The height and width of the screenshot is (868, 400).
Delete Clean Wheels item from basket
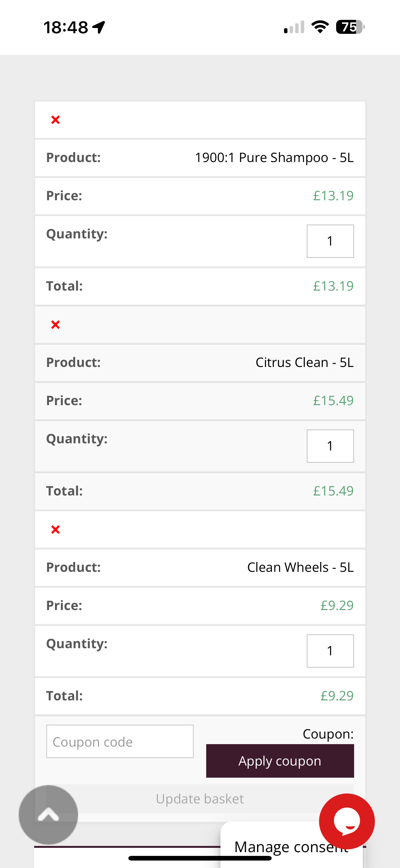(x=56, y=530)
